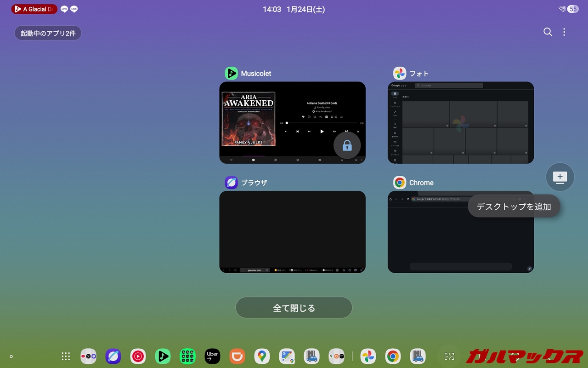Tap the Chrome icon above its preview
588x368 pixels.
pyautogui.click(x=400, y=183)
